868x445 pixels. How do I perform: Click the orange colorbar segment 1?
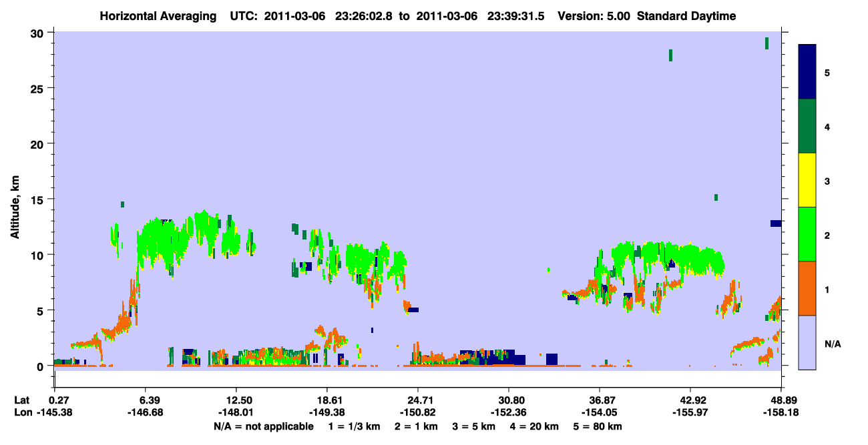click(x=807, y=288)
